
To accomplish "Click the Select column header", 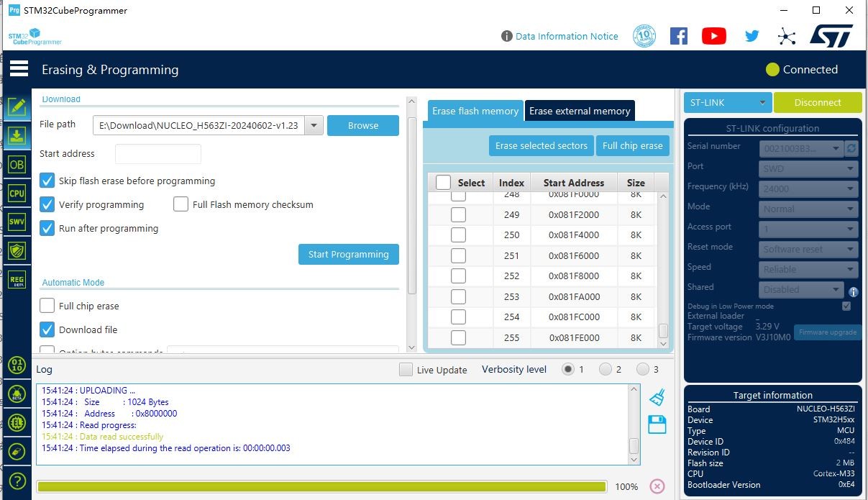I will [x=461, y=183].
